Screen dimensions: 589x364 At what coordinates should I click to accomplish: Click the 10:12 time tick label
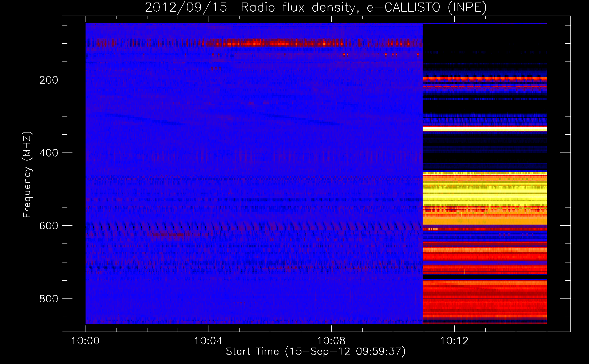click(x=454, y=341)
